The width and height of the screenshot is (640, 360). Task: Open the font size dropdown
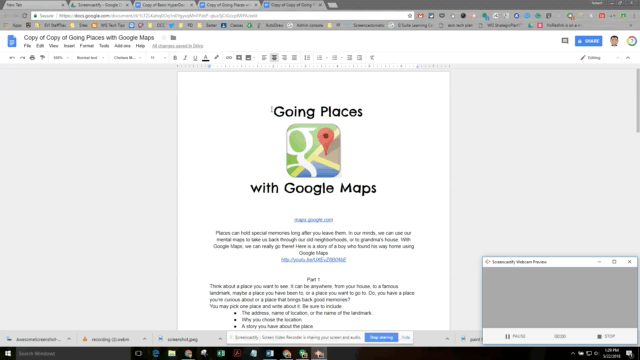158,58
